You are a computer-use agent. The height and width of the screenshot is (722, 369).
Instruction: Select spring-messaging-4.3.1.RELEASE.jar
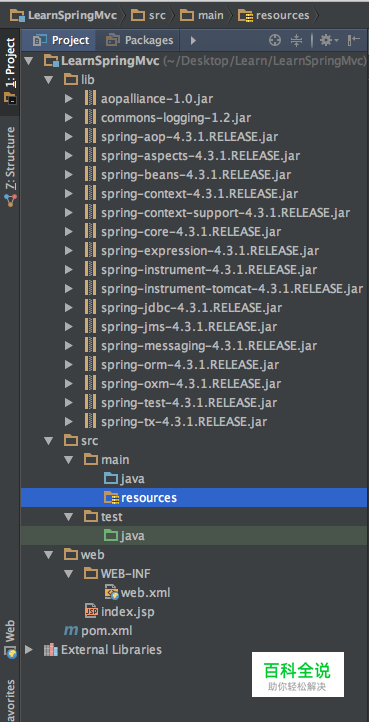pyautogui.click(x=209, y=345)
